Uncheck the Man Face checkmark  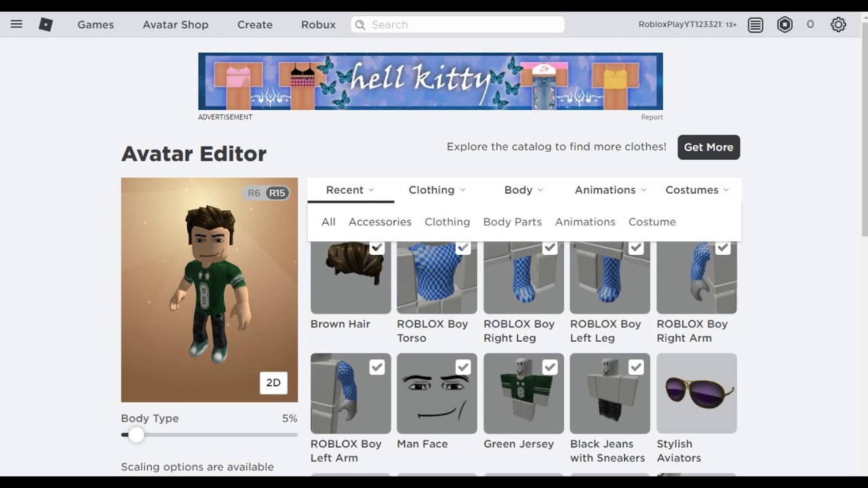click(x=463, y=367)
